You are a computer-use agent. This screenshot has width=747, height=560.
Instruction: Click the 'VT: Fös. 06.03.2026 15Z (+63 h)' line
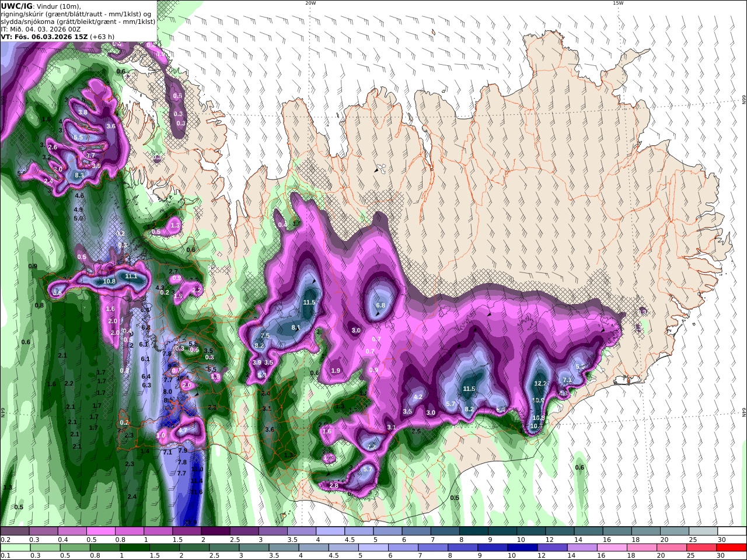point(57,36)
